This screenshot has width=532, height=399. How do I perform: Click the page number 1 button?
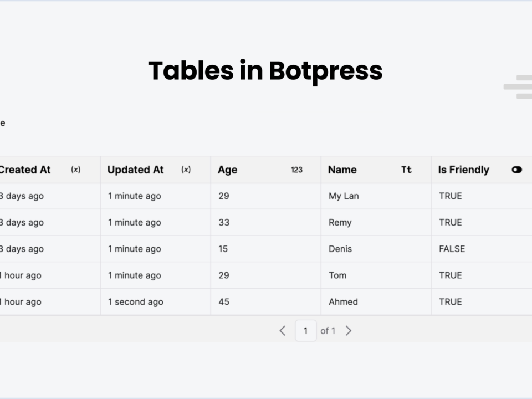[306, 330]
